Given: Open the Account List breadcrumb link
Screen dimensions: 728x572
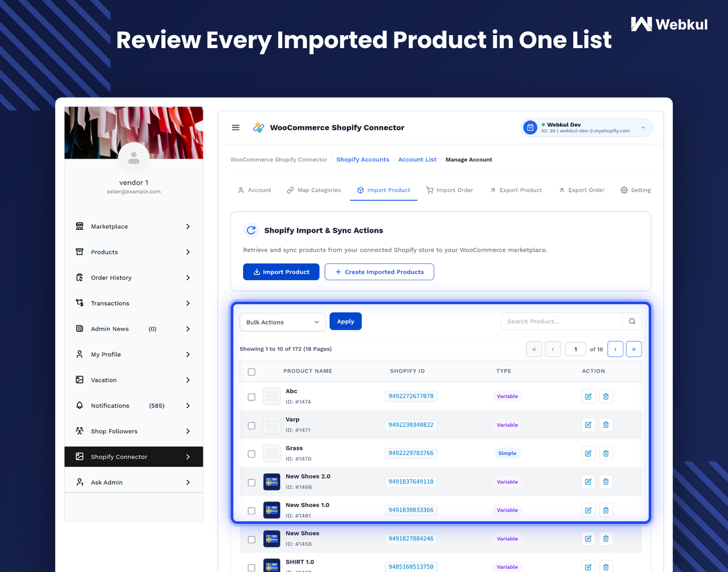Looking at the screenshot, I should click(417, 159).
